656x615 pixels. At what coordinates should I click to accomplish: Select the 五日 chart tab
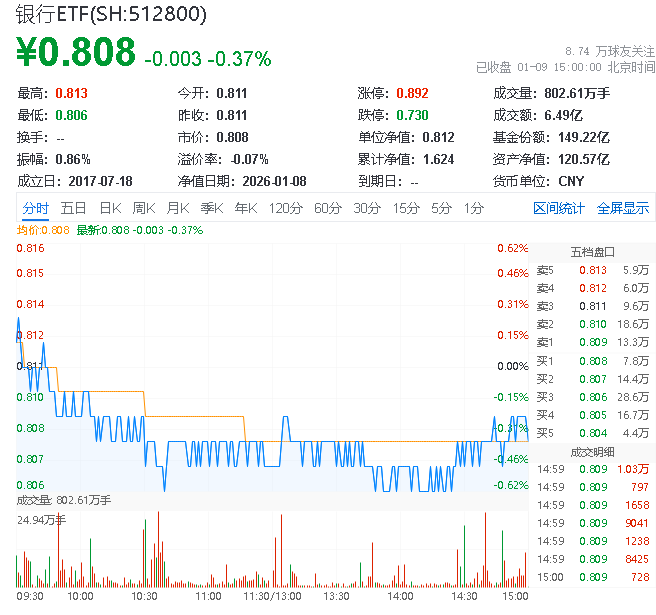[73, 208]
